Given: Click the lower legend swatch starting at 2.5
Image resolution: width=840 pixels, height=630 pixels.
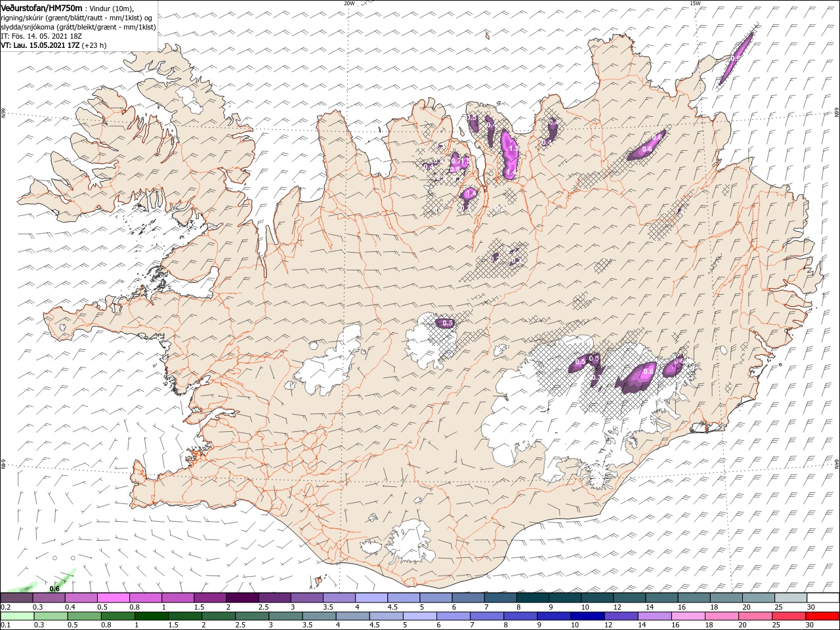Looking at the screenshot, I should [x=251, y=617].
